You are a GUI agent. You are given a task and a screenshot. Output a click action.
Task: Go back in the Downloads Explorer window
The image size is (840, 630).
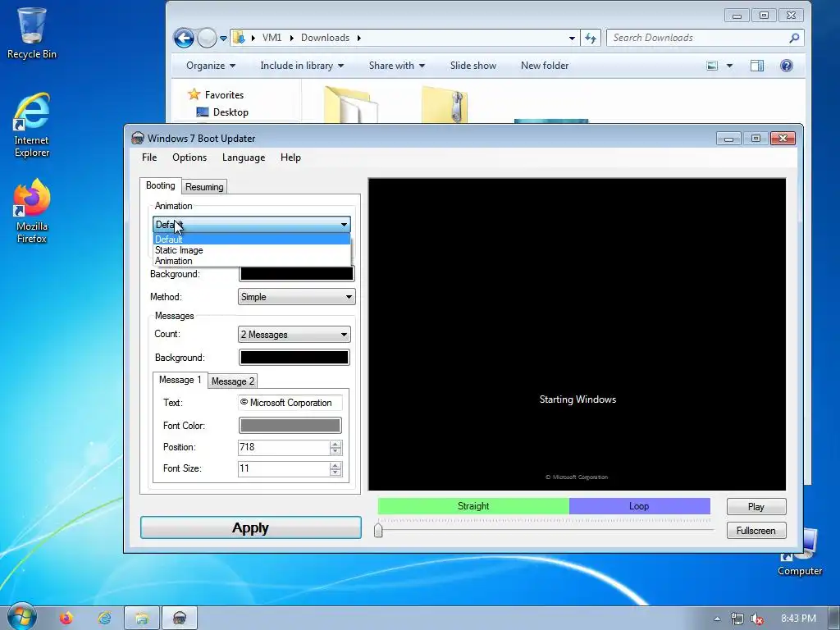pyautogui.click(x=184, y=38)
